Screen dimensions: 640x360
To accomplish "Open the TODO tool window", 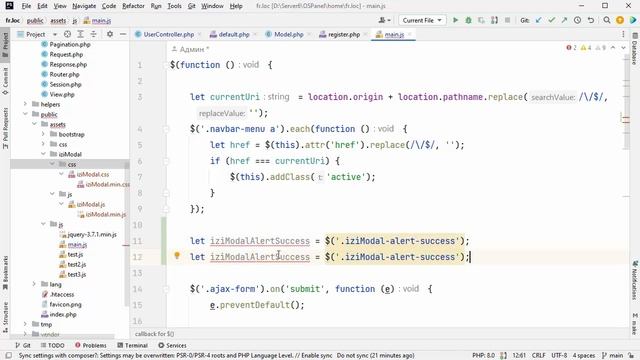I will tap(53, 345).
